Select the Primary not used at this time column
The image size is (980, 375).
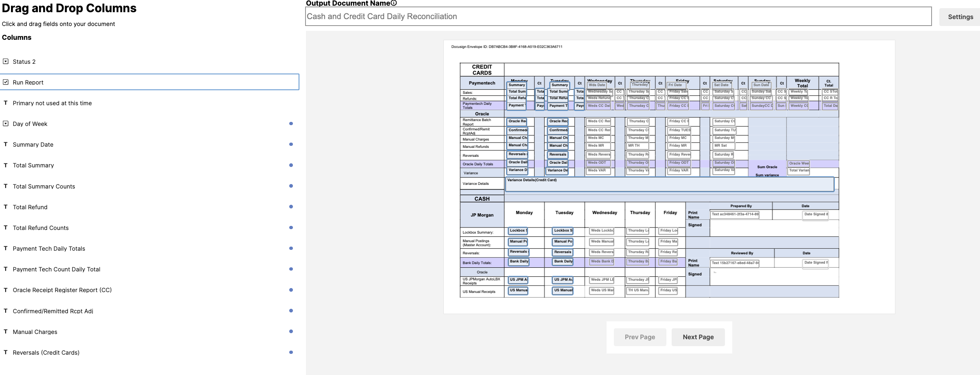52,103
